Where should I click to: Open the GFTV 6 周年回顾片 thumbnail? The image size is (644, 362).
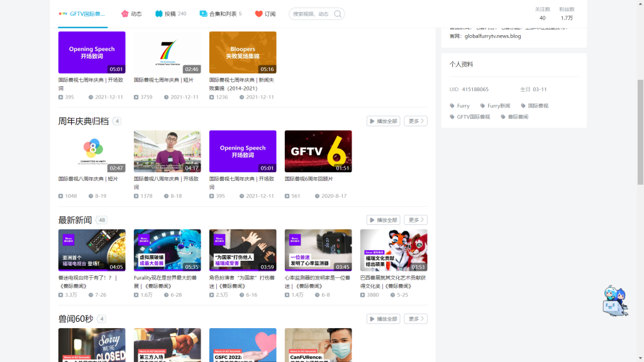tap(318, 151)
